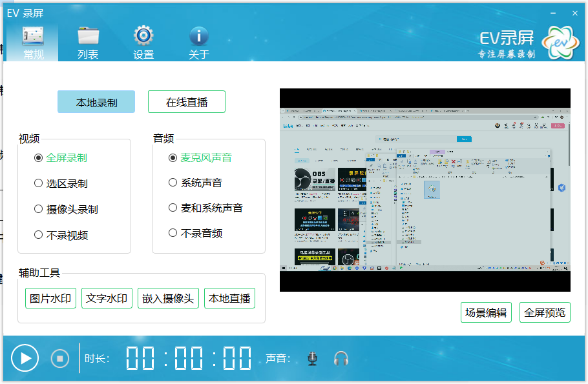This screenshot has width=588, height=384.
Task: Select 摄像头录制 video option
Action: [66, 209]
